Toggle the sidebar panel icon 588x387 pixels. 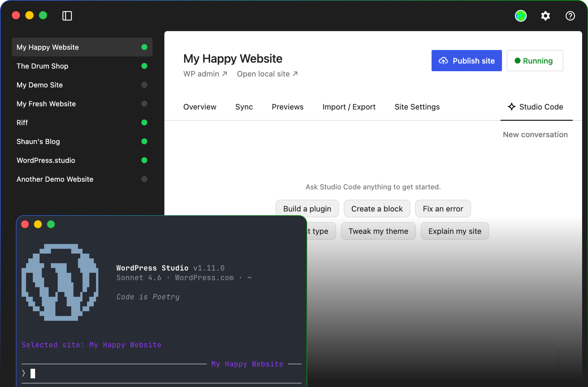tap(67, 16)
